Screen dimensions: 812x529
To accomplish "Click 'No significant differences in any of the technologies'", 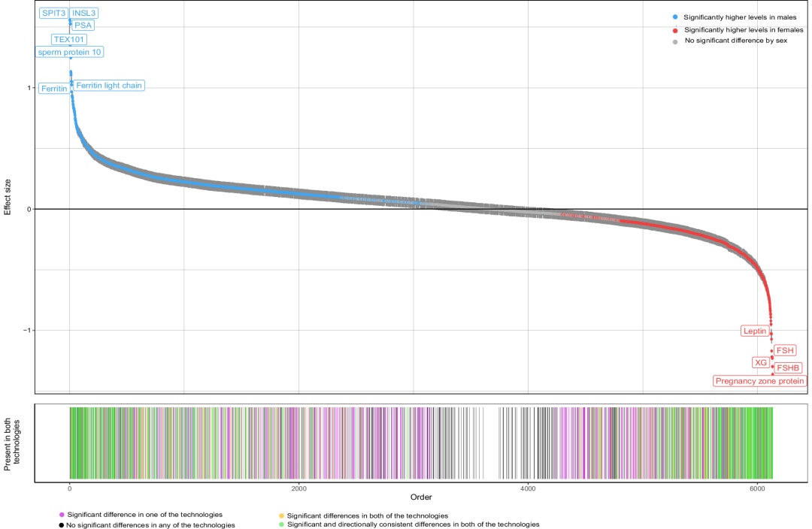I will pos(150,524).
